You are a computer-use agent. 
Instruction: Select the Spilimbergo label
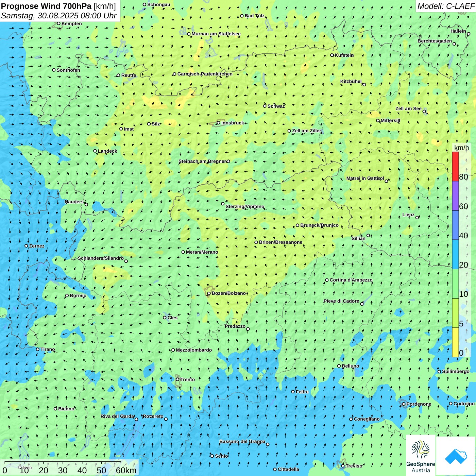pyautogui.click(x=456, y=371)
